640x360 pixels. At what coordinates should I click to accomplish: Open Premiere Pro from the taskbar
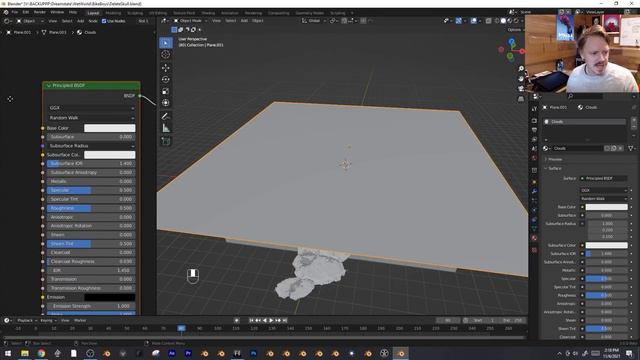point(188,353)
